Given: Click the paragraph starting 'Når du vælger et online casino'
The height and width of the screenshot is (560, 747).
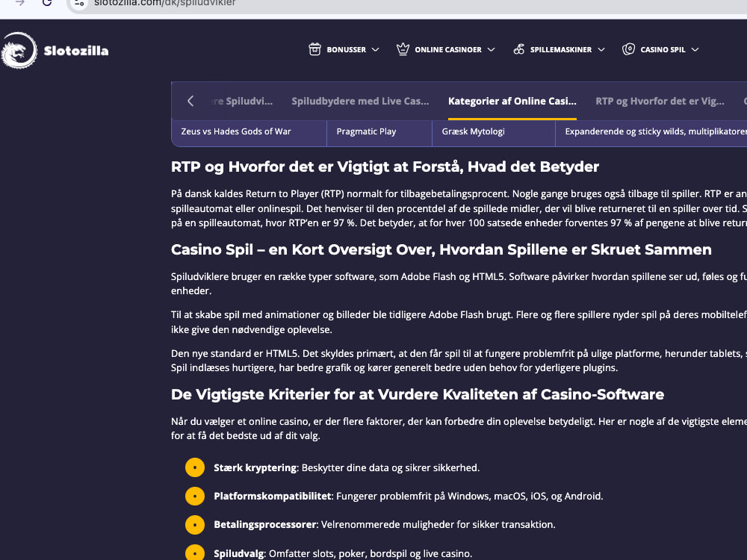Looking at the screenshot, I should [459, 428].
